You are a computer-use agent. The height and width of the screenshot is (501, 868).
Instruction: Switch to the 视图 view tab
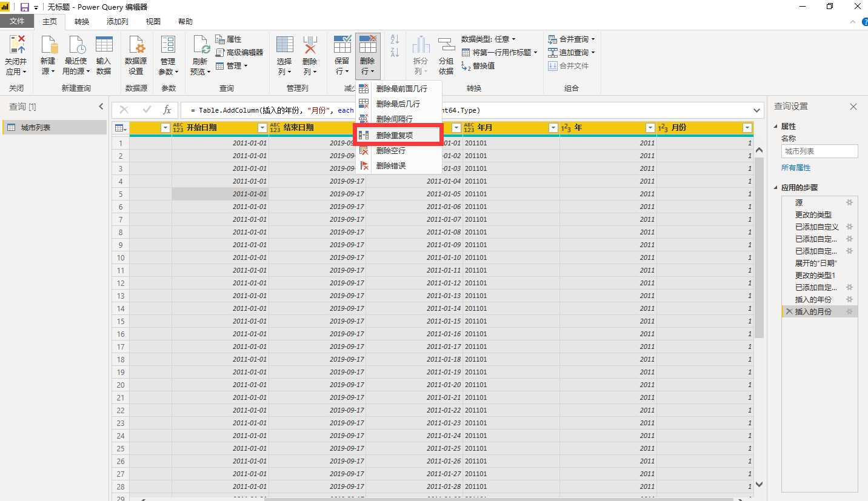[x=153, y=22]
